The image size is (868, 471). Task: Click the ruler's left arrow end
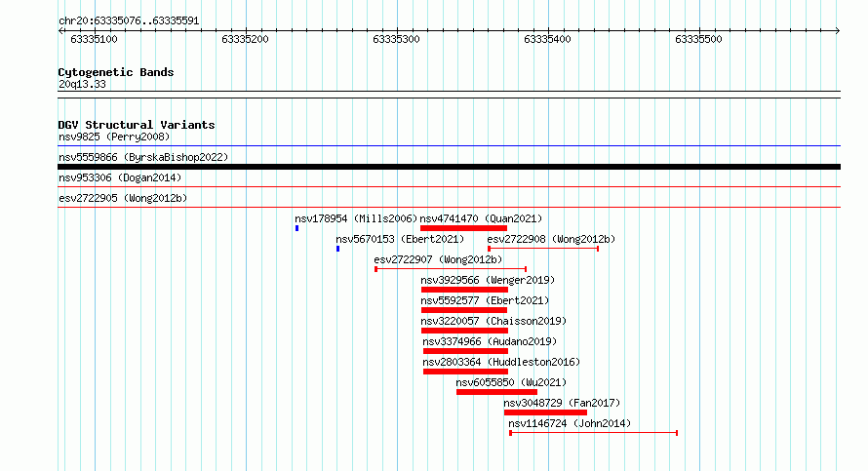point(60,31)
